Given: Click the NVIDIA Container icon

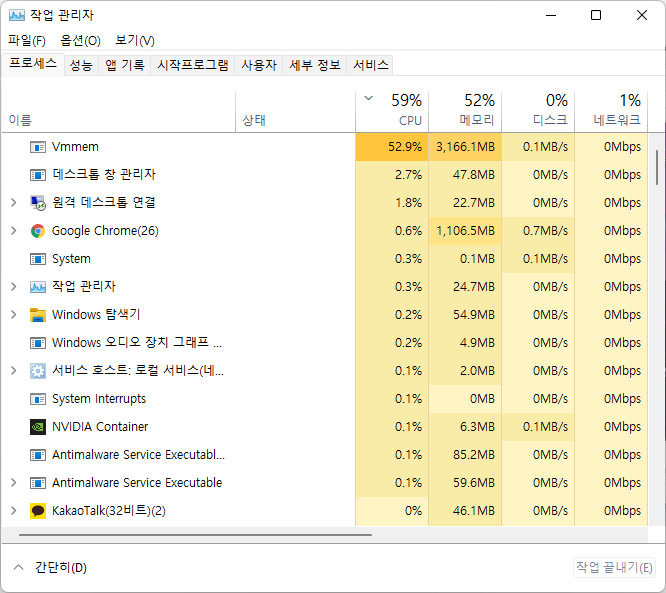Looking at the screenshot, I should (x=38, y=427).
